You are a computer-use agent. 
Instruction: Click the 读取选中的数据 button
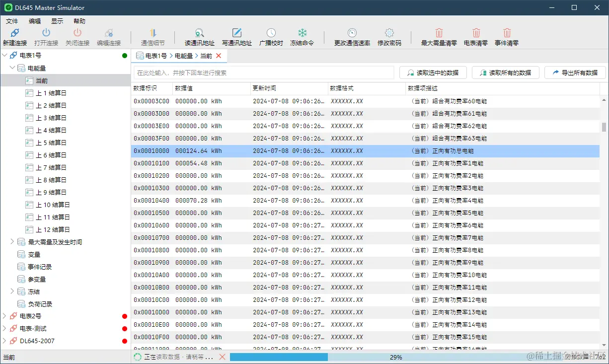click(433, 73)
